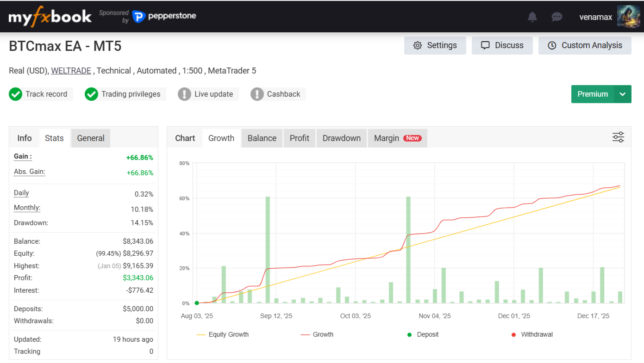Toggle Equity Growth series in legend

click(223, 334)
